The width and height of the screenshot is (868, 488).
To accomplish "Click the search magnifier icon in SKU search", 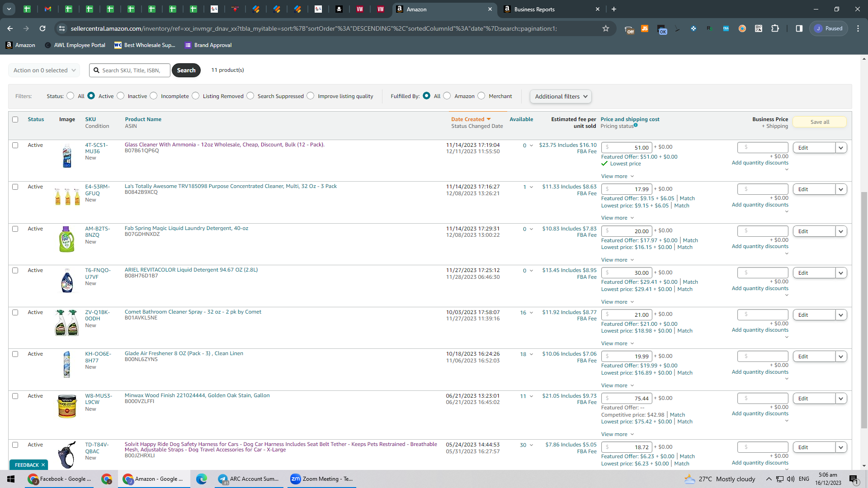I will tap(96, 70).
